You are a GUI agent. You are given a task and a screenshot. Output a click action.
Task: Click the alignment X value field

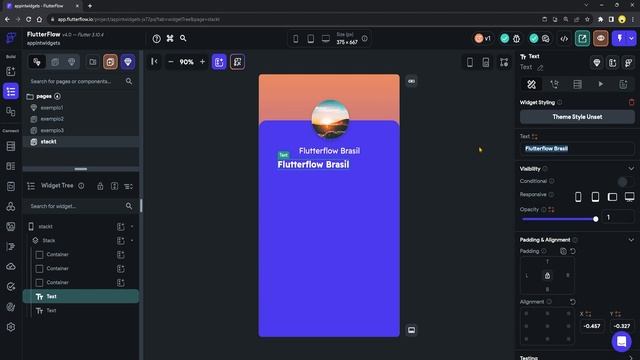coord(592,326)
